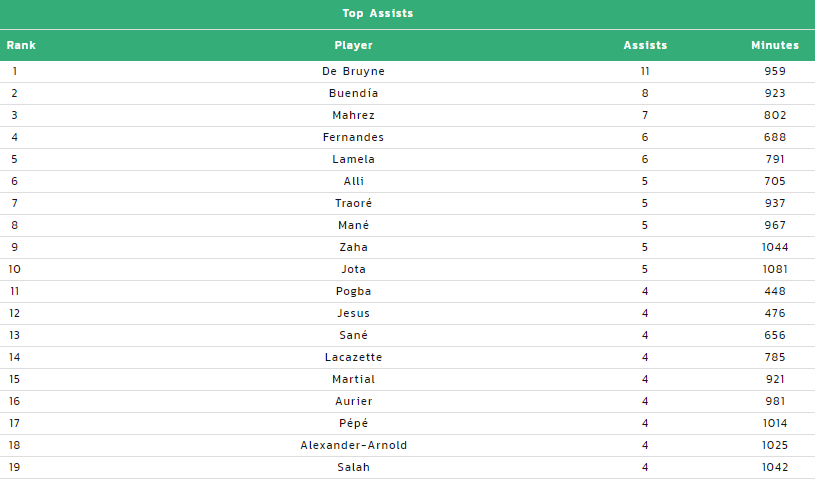Select the Minutes column header
The width and height of the screenshot is (815, 482).
(x=775, y=45)
